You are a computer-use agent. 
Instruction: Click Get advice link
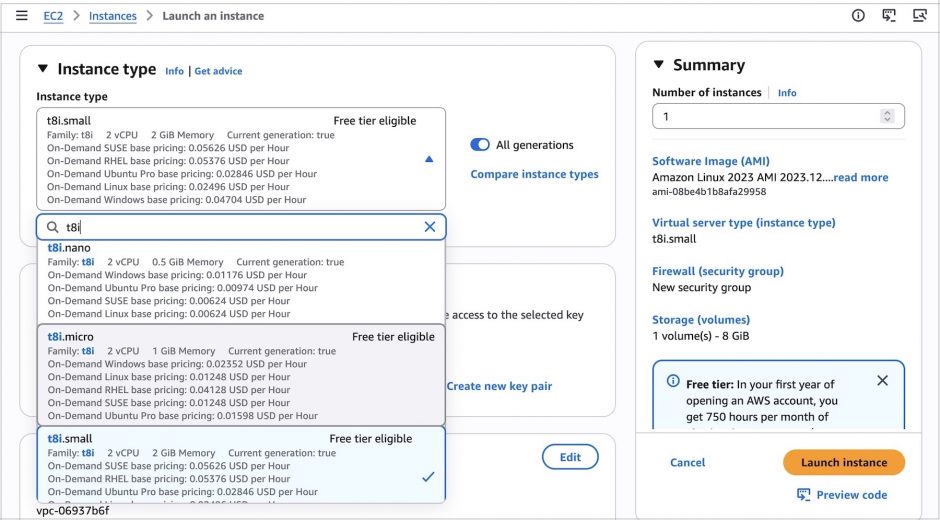click(218, 71)
